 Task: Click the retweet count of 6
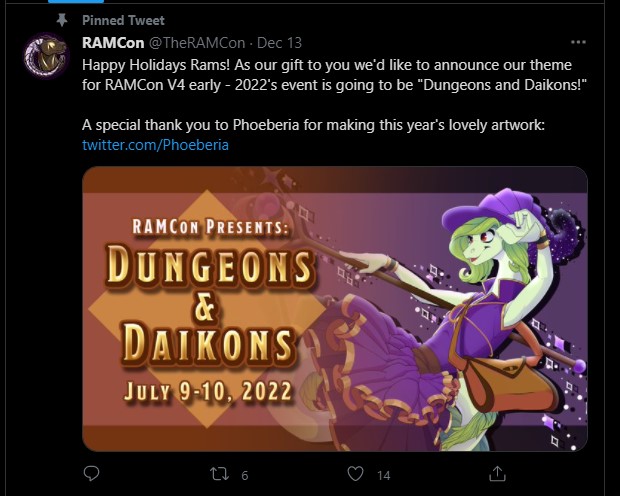pos(245,475)
